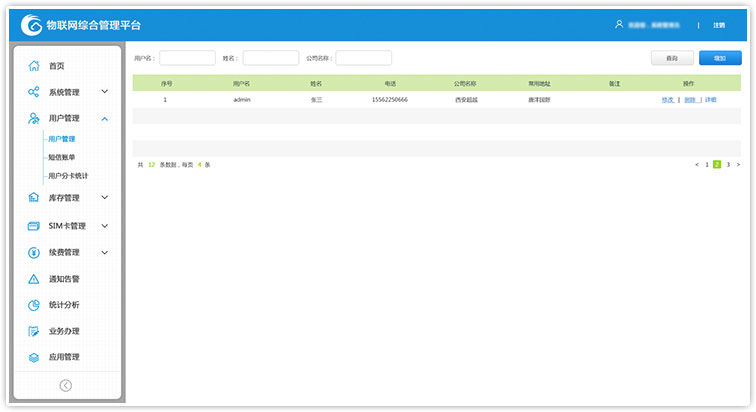Open the 应用管理 menu item
Image resolution: width=756 pixels, height=412 pixels.
pyautogui.click(x=64, y=357)
